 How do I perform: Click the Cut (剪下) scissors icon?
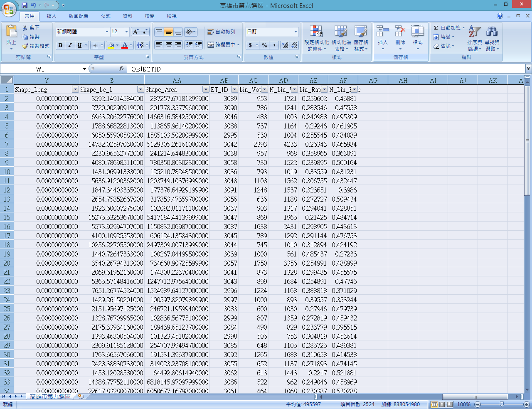pyautogui.click(x=25, y=27)
